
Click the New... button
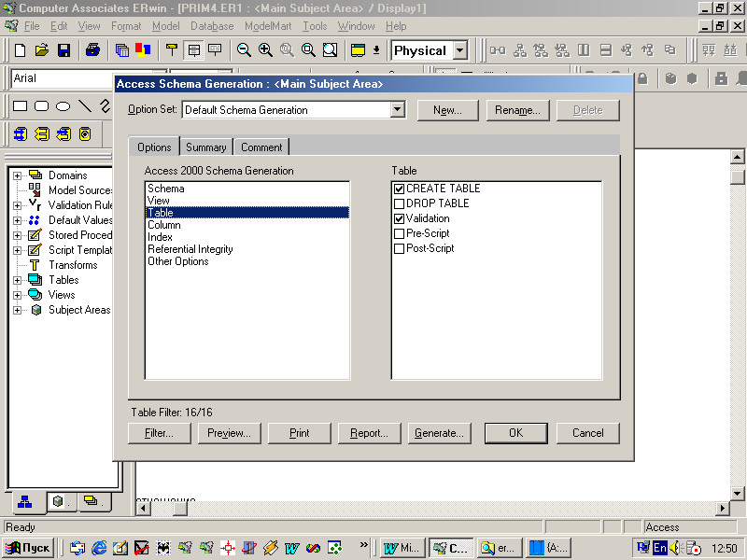[x=447, y=110]
